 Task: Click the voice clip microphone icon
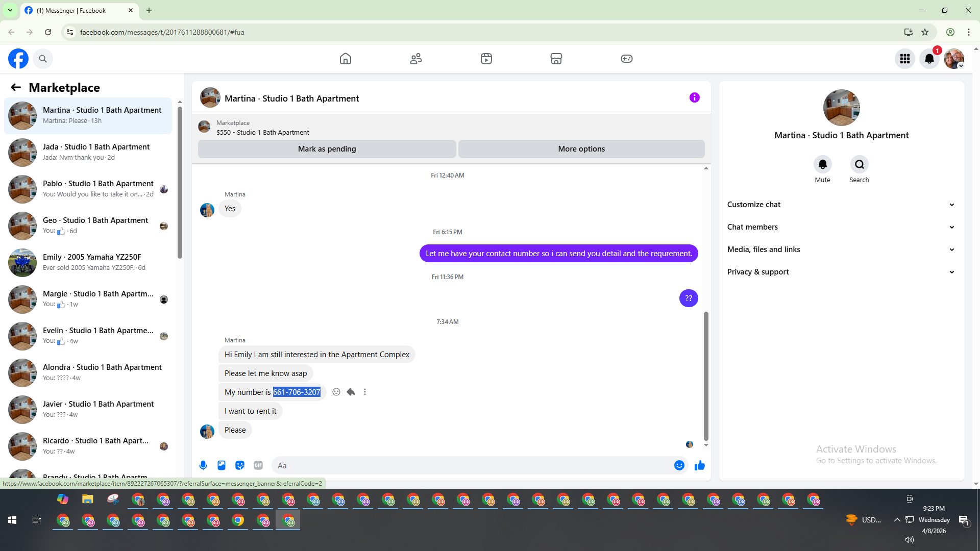point(203,465)
